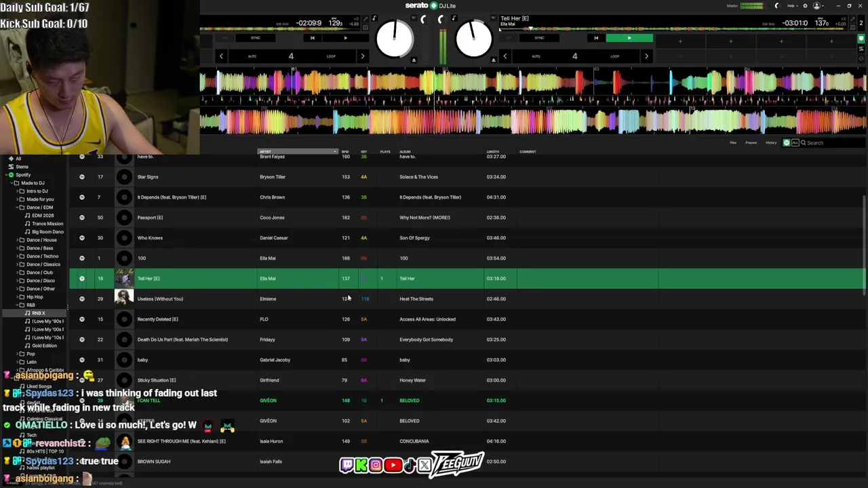
Task: Add cue point in first right-deck slot
Action: [x=680, y=41]
